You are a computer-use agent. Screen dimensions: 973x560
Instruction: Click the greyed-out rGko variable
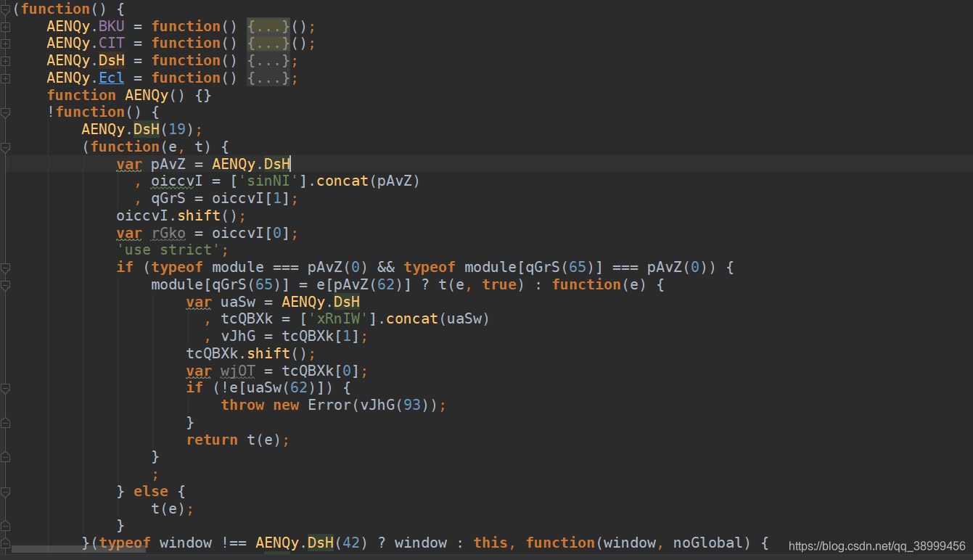(168, 233)
